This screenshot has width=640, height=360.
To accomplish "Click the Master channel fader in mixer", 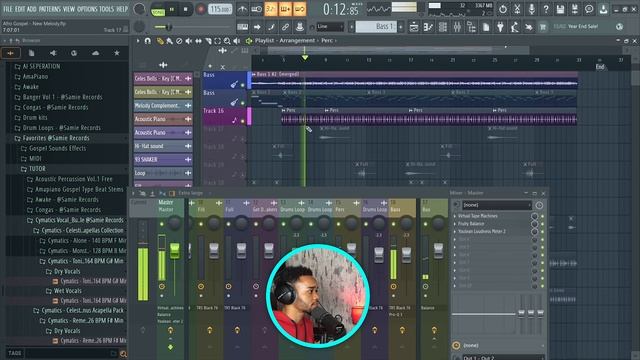I will pyautogui.click(x=174, y=251).
